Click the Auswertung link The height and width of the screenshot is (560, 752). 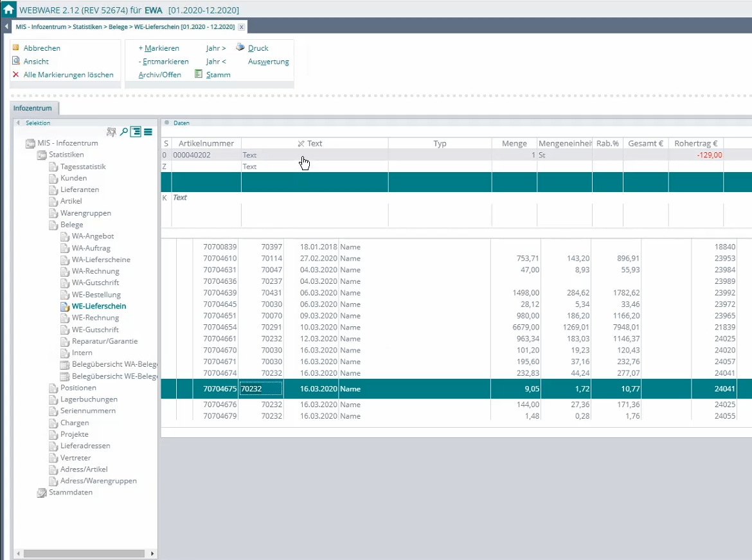pos(268,62)
